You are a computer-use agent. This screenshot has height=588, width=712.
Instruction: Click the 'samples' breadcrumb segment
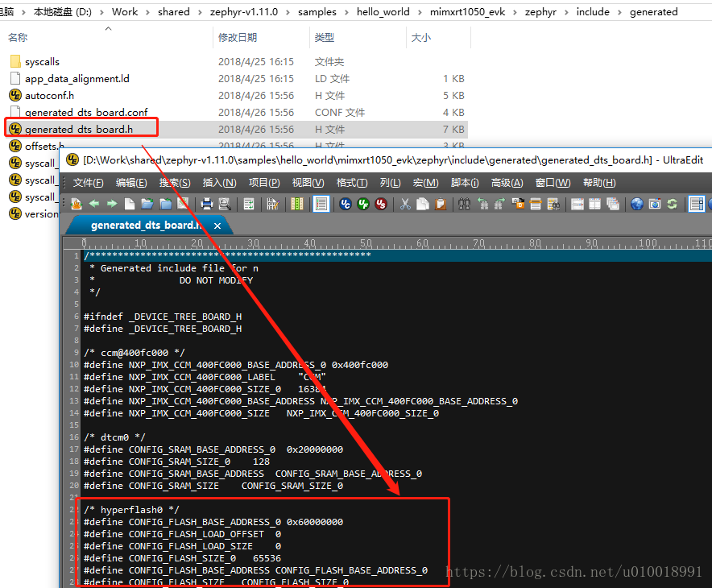coord(317,12)
